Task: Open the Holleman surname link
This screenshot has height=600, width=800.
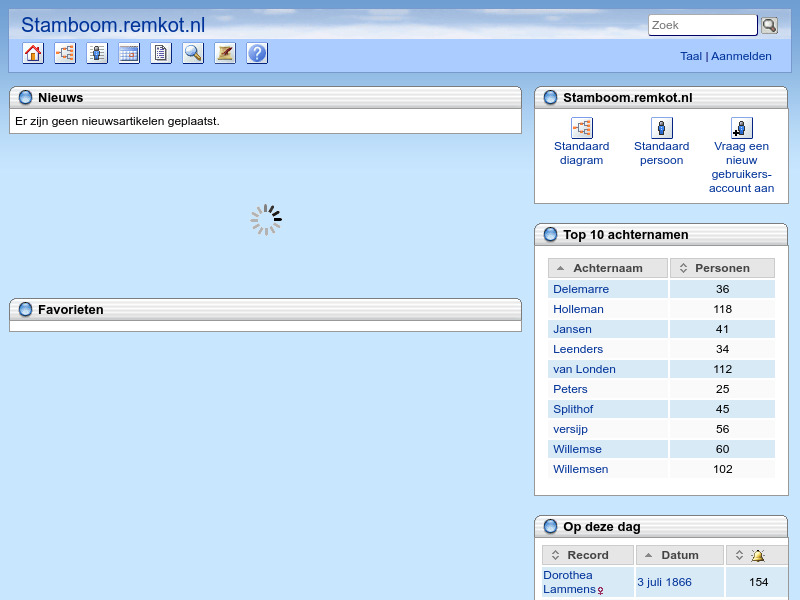Action: (x=578, y=309)
